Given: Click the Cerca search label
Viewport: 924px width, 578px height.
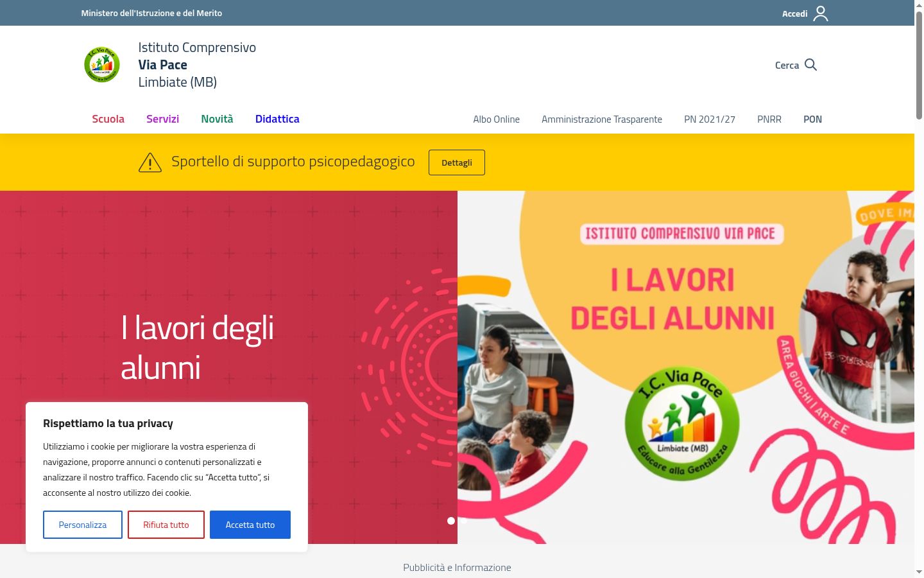Looking at the screenshot, I should pos(787,66).
